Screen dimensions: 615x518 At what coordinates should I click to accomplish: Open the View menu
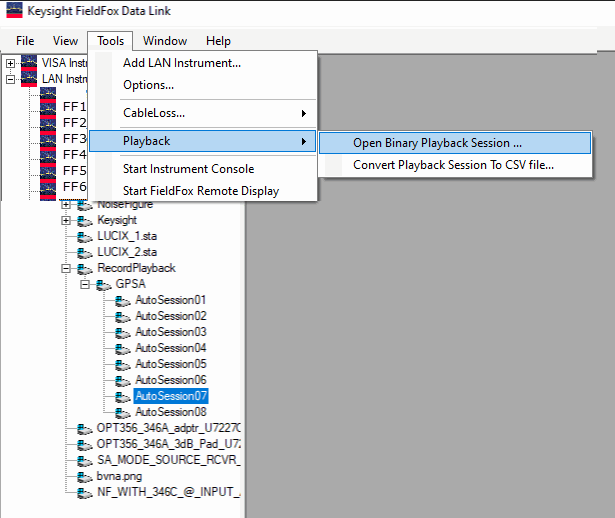click(65, 41)
